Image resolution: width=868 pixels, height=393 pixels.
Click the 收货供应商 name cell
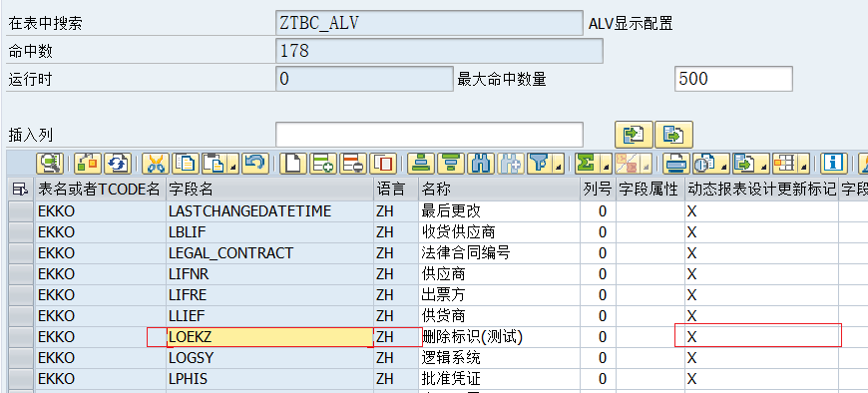tap(499, 232)
